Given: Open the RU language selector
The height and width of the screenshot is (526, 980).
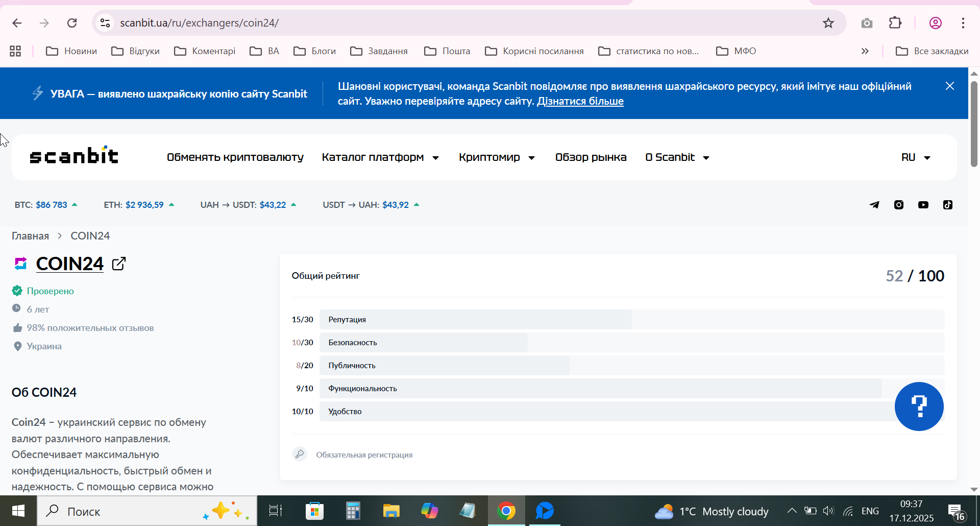Looking at the screenshot, I should coord(916,157).
